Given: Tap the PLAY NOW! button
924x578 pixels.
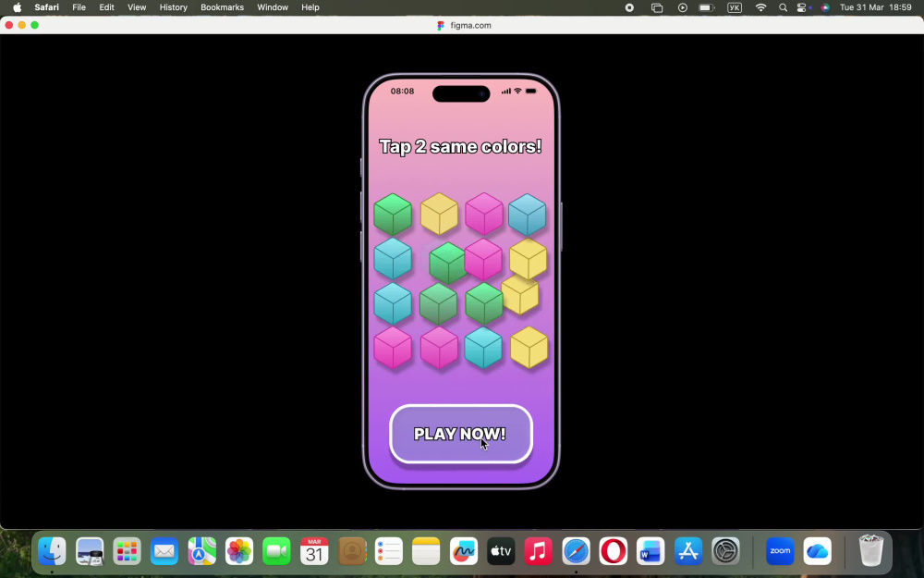Looking at the screenshot, I should tap(461, 434).
